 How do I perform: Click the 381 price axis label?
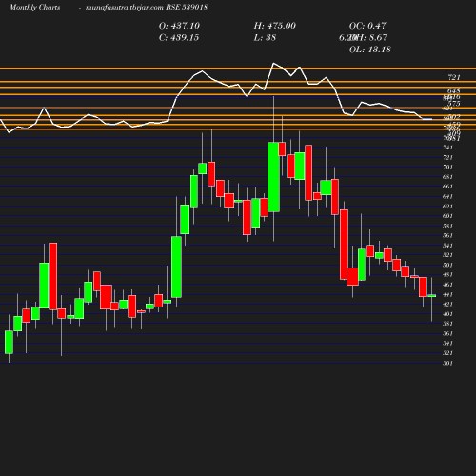click(447, 324)
